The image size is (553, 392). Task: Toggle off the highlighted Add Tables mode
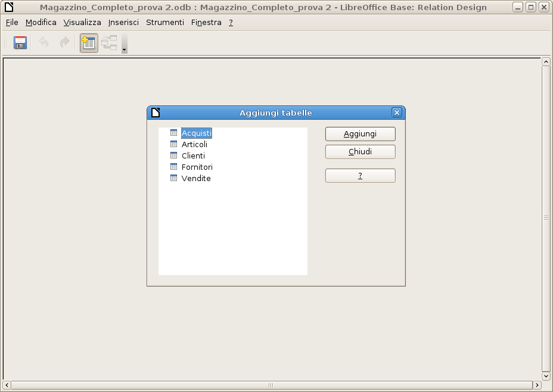[x=88, y=42]
